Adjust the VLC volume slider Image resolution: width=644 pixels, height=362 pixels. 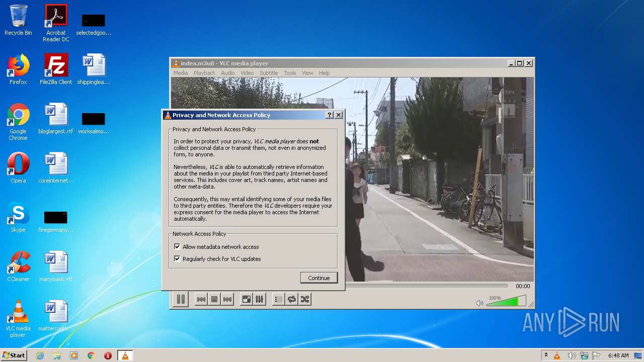[x=506, y=301]
